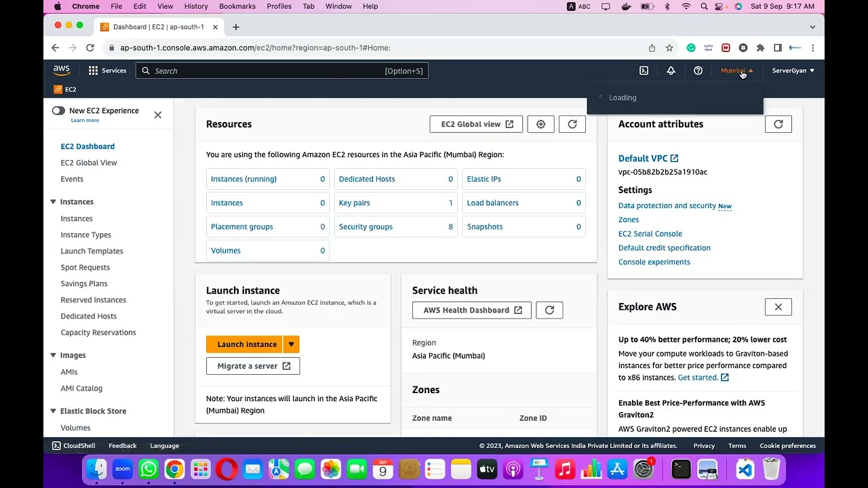This screenshot has height=488, width=868.
Task: Click the Get started Graviton link
Action: [x=703, y=378]
